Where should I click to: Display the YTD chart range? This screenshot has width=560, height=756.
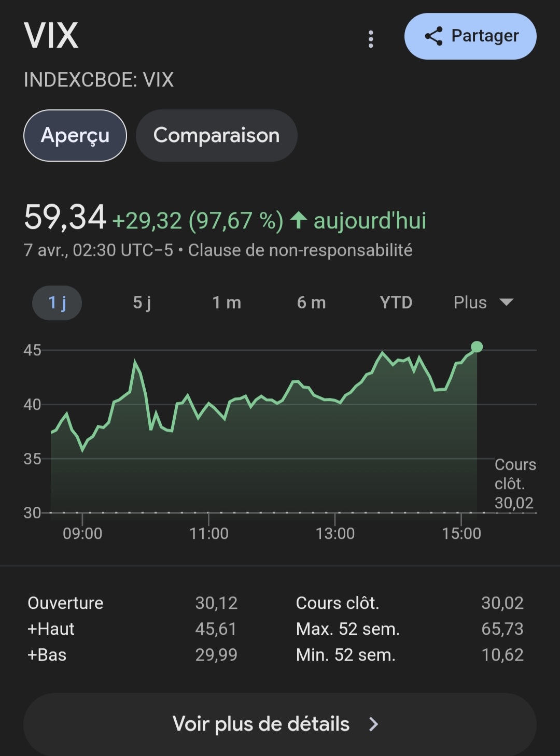(x=396, y=303)
